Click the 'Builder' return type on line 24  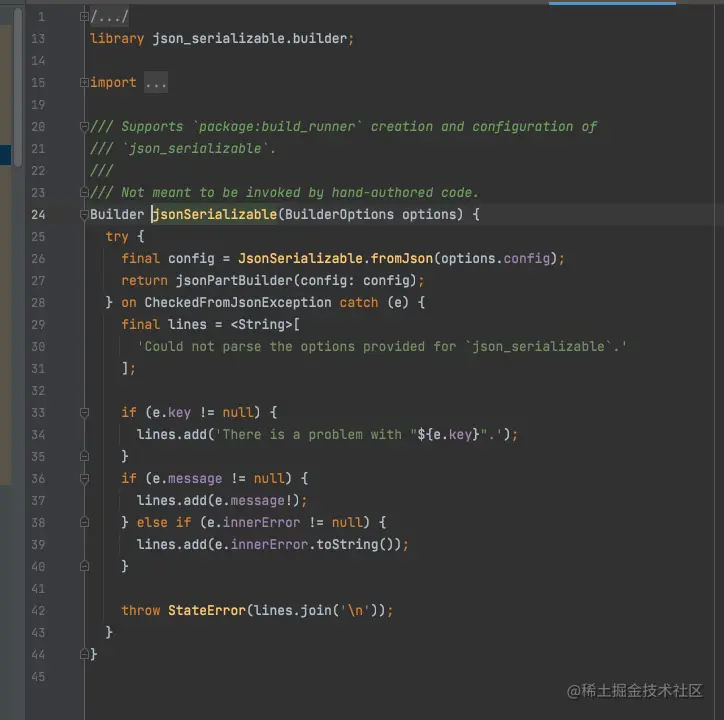pyautogui.click(x=117, y=214)
